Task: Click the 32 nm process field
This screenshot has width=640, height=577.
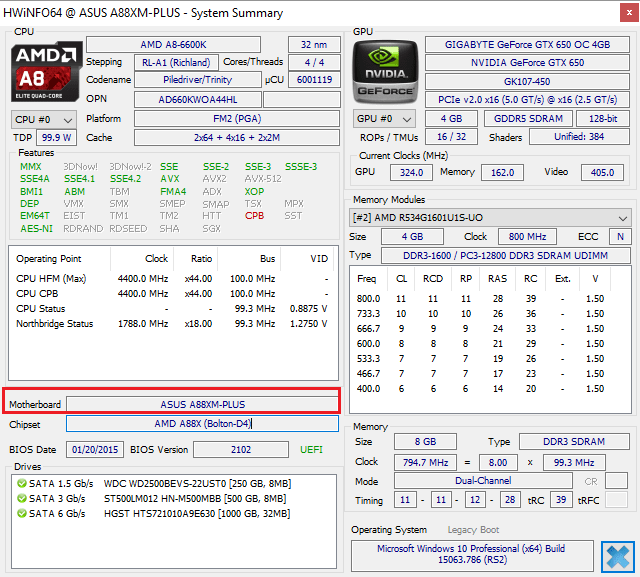Action: pyautogui.click(x=314, y=44)
